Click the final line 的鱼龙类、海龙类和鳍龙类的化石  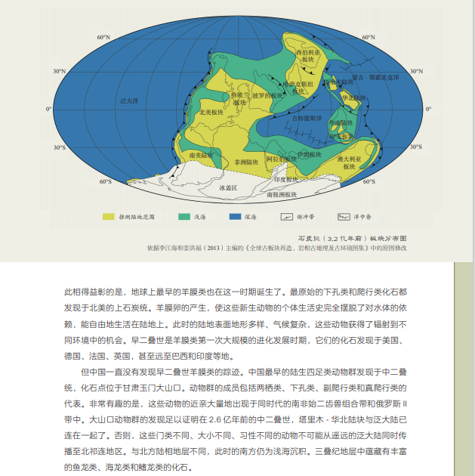pyautogui.click(x=129, y=467)
